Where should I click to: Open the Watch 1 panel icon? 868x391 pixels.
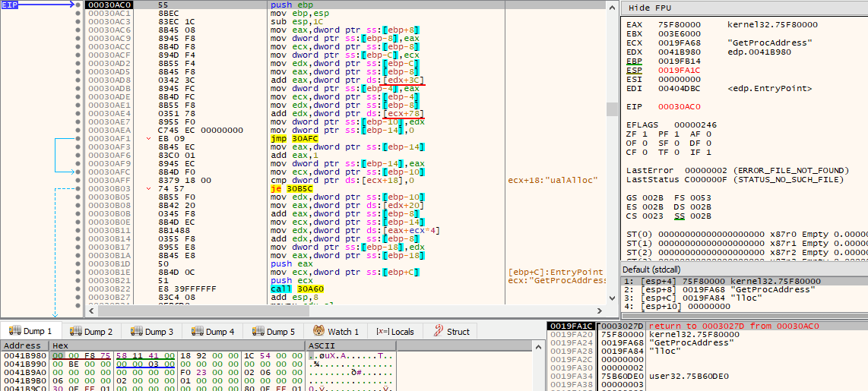318,332
